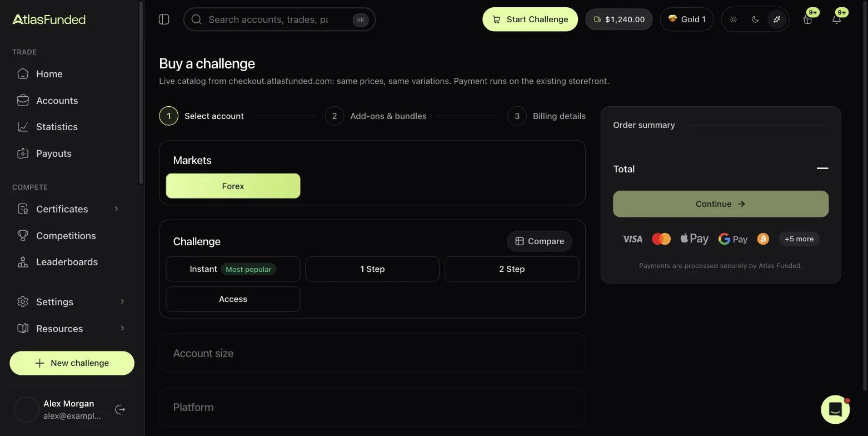This screenshot has width=868, height=436.
Task: Open the Payouts section
Action: tap(72, 153)
